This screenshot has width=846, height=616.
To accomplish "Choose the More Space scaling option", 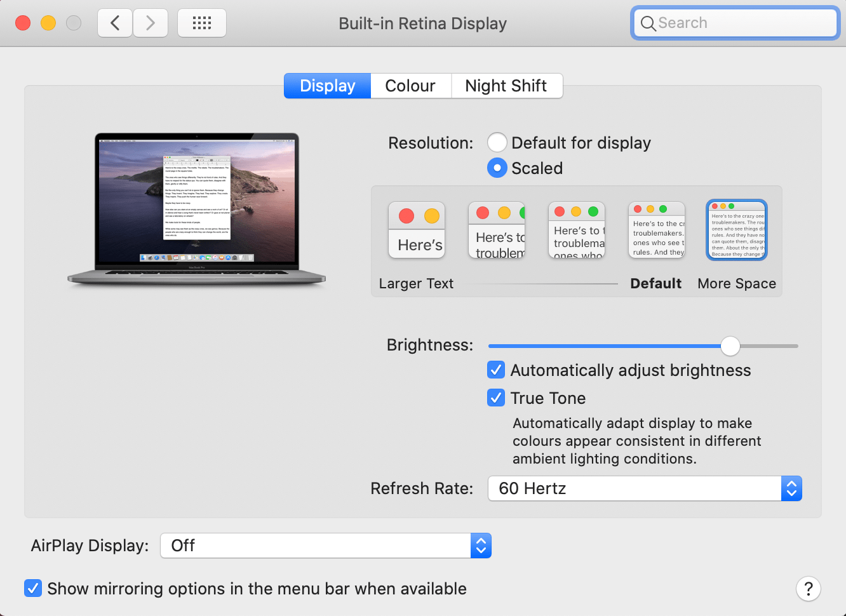I will coord(736,230).
